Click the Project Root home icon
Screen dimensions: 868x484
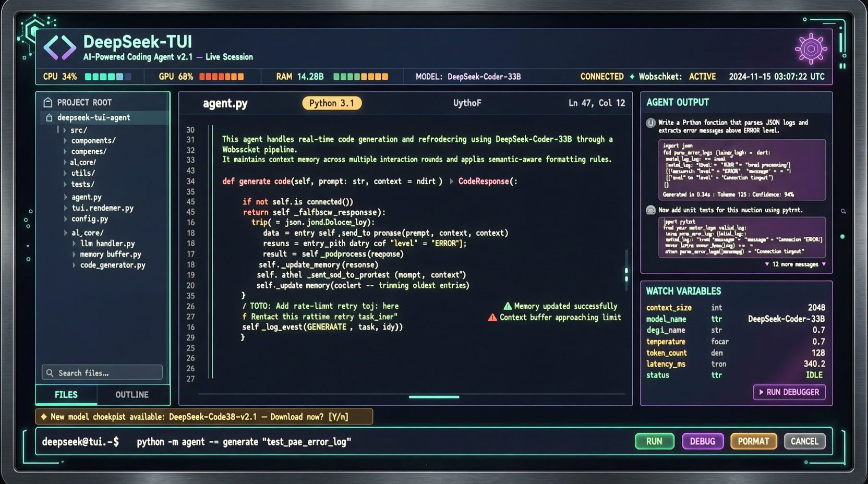[48, 102]
